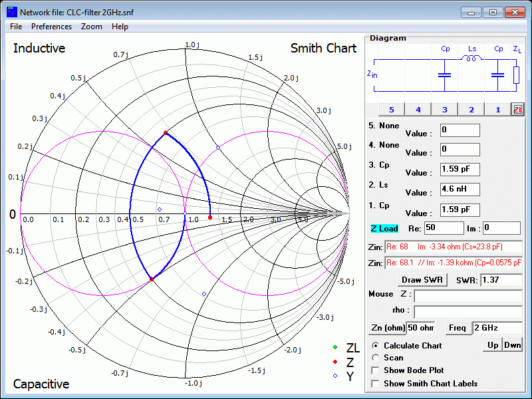Screen dimensions: 532x399
Task: Select diagram position button 5
Action: point(392,110)
